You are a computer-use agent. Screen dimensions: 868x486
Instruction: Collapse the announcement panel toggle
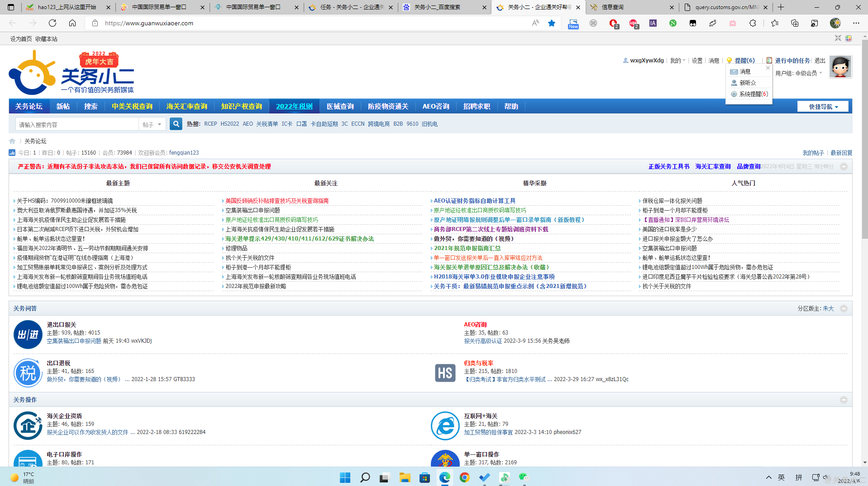pyautogui.click(x=844, y=166)
